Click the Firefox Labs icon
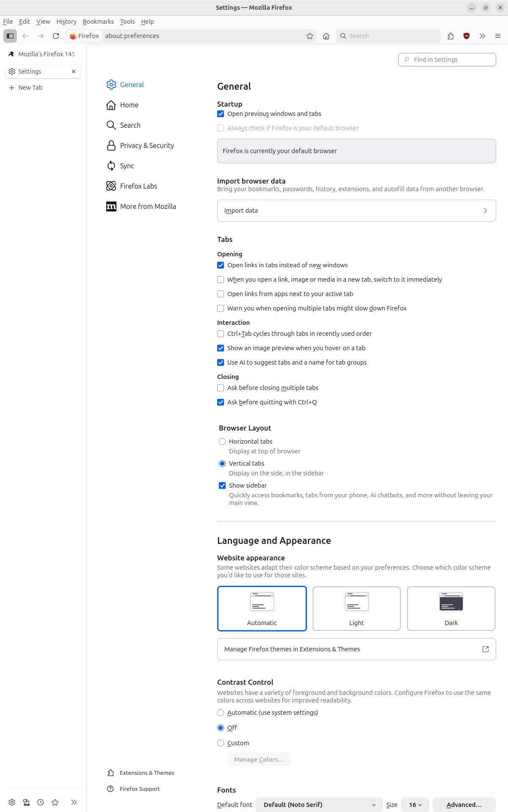508x812 pixels. [x=111, y=186]
